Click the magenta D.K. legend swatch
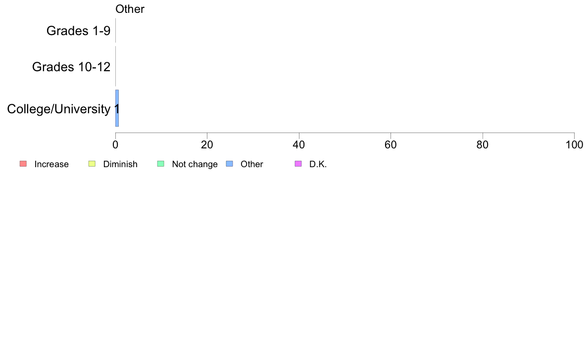The height and width of the screenshot is (364, 588). click(298, 164)
